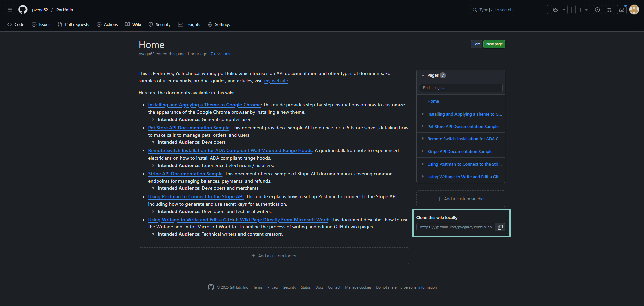View your pull requests from the top bar

click(609, 9)
